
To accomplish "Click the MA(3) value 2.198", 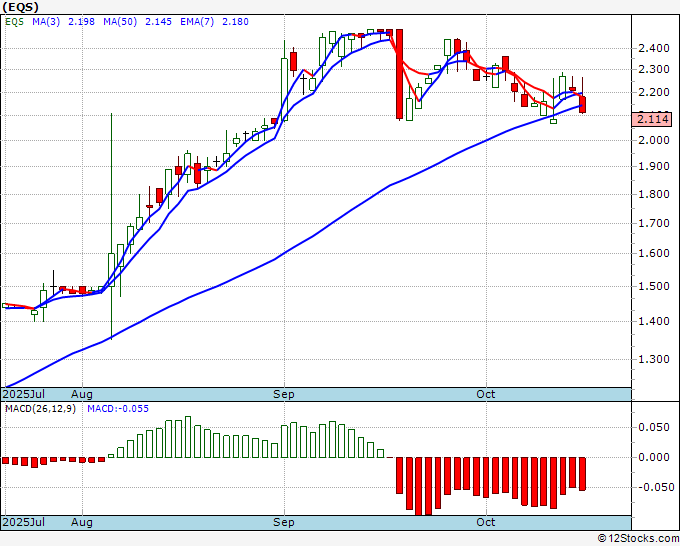I will point(81,22).
